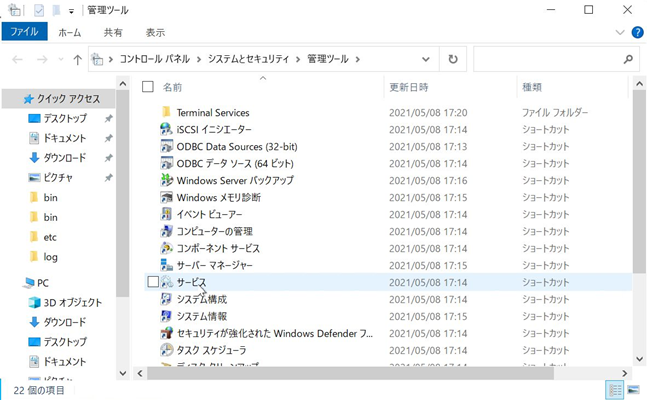Click the Help question mark icon
647x400 pixels.
coord(637,32)
